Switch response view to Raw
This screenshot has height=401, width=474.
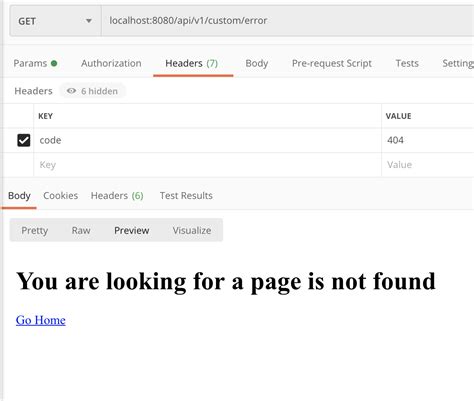(81, 230)
